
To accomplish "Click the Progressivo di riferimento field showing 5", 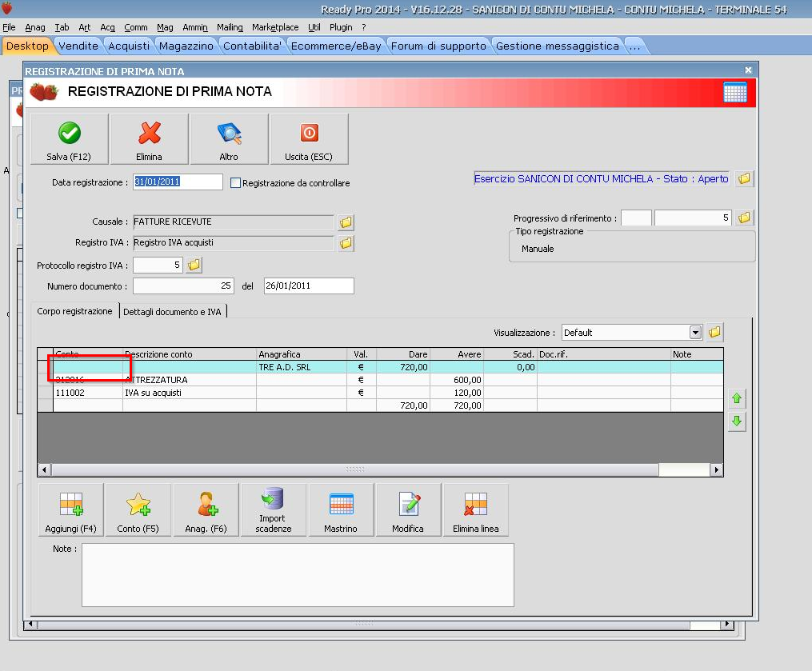I will (x=693, y=218).
